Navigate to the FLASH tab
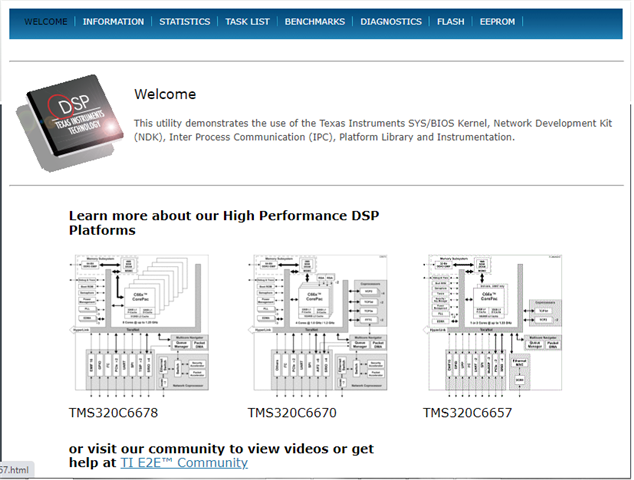Screen dimensions: 634x480 point(450,22)
